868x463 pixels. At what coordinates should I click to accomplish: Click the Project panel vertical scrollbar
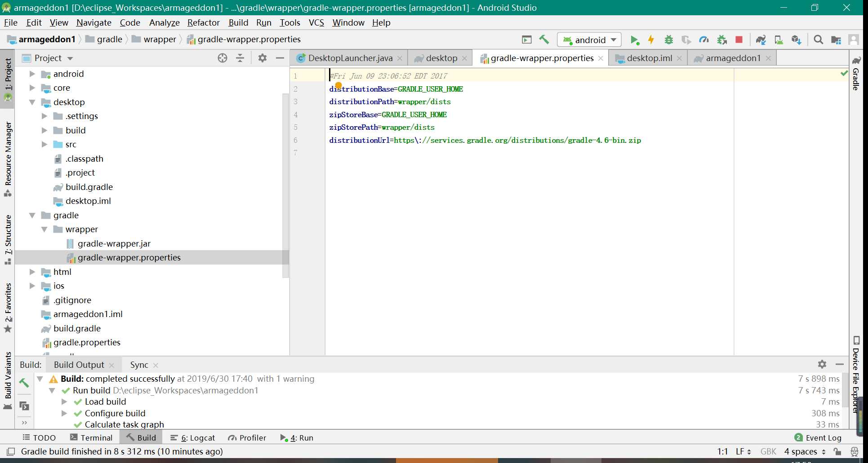[x=285, y=185]
